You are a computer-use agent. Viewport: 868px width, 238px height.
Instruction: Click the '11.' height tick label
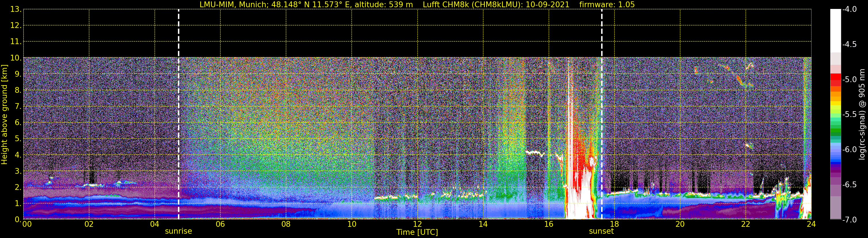click(x=16, y=42)
